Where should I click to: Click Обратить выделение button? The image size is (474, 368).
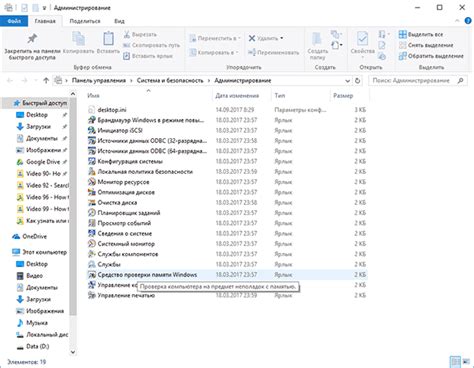(x=431, y=56)
